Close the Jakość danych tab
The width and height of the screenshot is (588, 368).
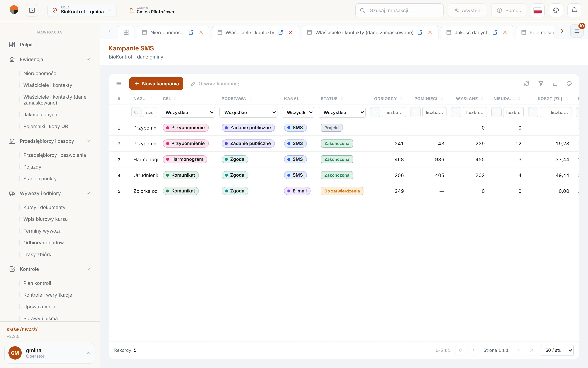(x=505, y=32)
